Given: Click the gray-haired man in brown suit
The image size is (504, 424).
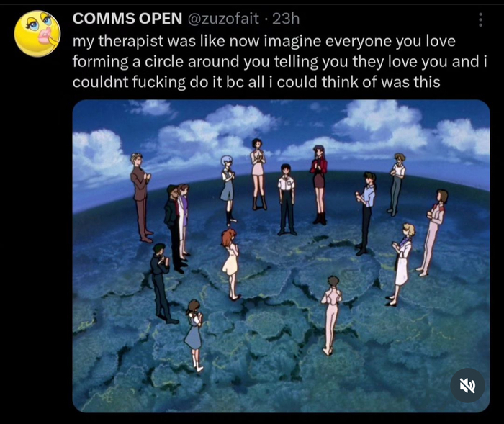Looking at the screenshot, I should tap(140, 197).
